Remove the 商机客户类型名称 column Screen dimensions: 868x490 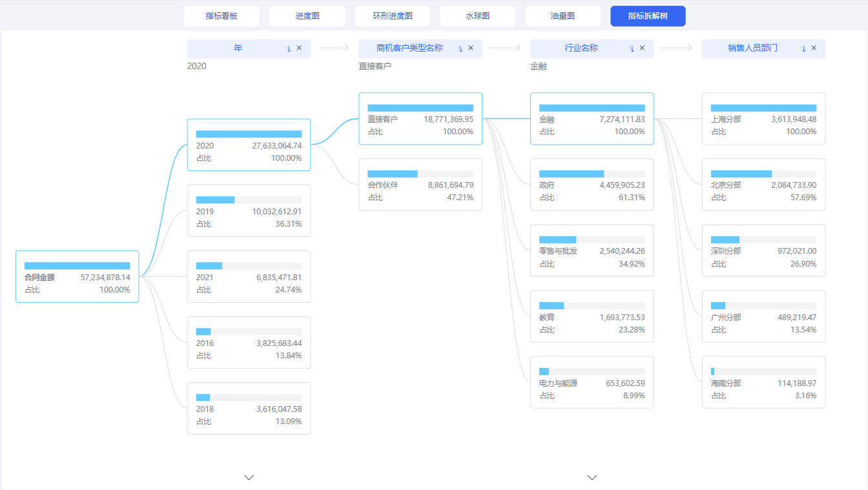click(471, 48)
